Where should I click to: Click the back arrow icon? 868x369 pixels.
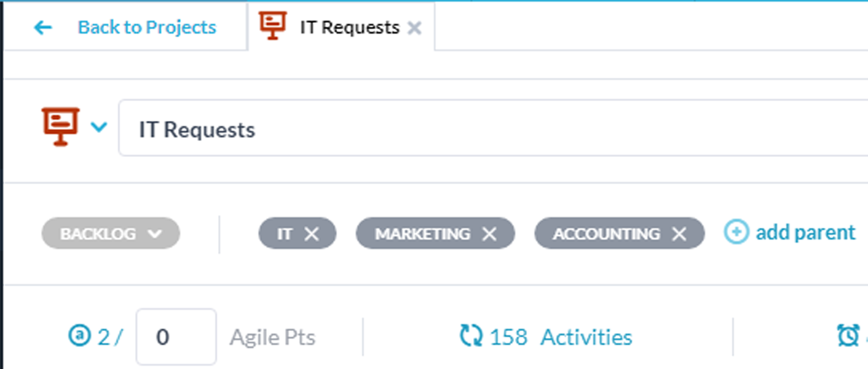(x=43, y=28)
